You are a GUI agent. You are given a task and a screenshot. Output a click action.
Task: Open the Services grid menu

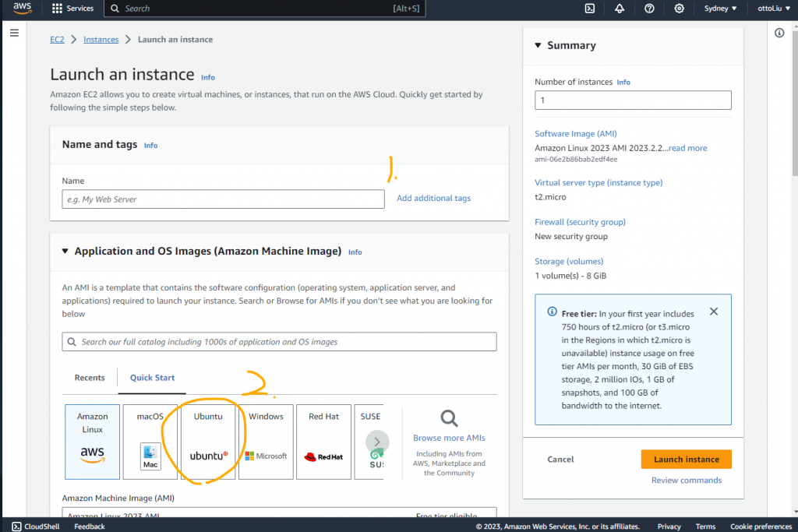click(x=72, y=8)
